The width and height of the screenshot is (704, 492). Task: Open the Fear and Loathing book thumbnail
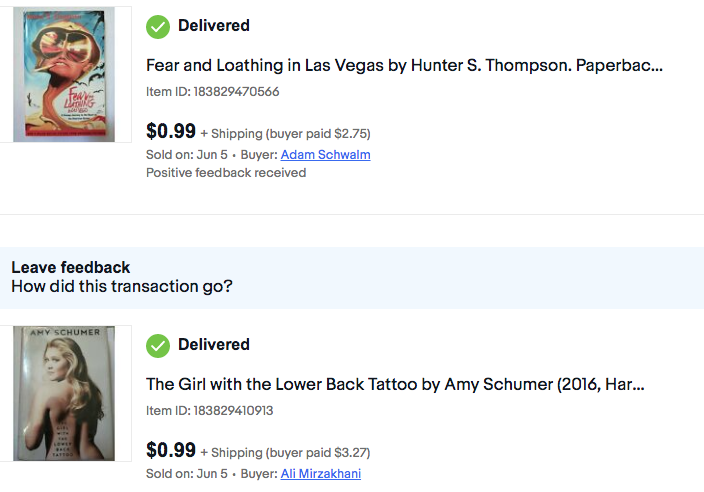pyautogui.click(x=64, y=75)
